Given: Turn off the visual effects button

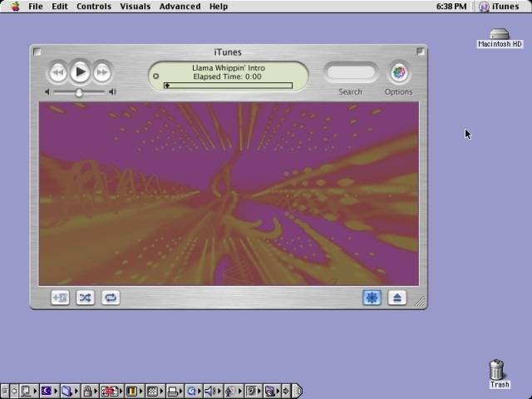Looking at the screenshot, I should pyautogui.click(x=372, y=297).
